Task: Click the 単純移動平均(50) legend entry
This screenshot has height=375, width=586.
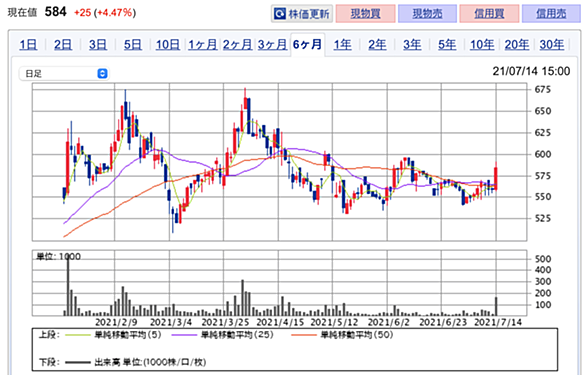Action: click(357, 335)
